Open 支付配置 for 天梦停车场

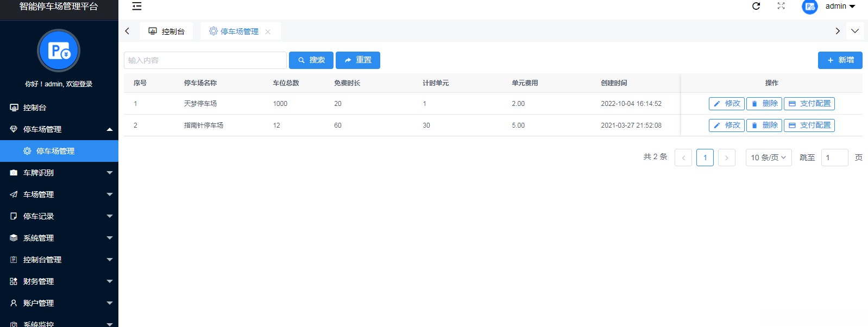click(x=809, y=104)
